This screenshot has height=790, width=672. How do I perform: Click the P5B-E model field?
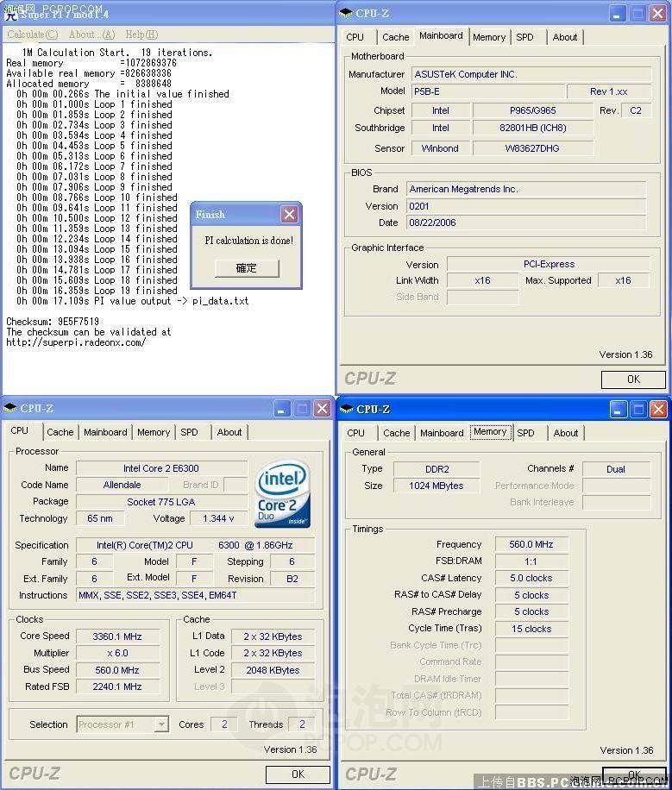(488, 91)
